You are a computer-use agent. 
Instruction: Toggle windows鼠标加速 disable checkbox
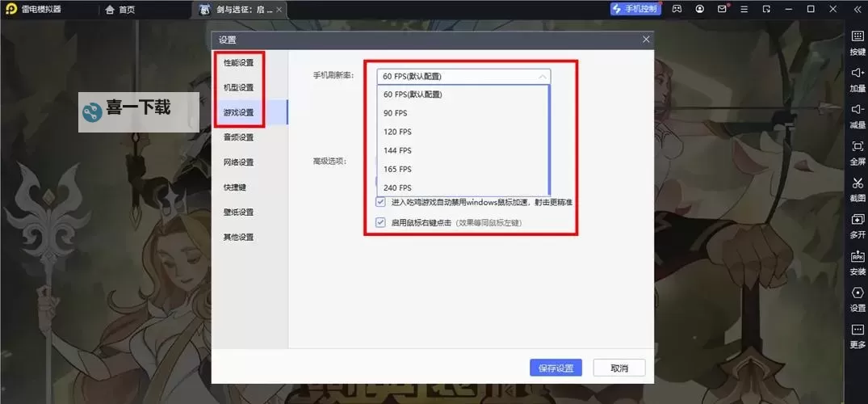pyautogui.click(x=381, y=202)
